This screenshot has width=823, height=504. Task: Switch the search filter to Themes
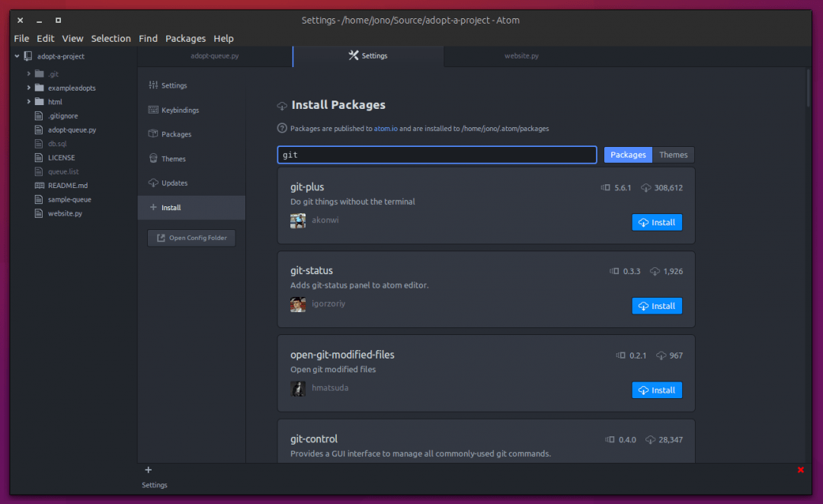pos(673,155)
